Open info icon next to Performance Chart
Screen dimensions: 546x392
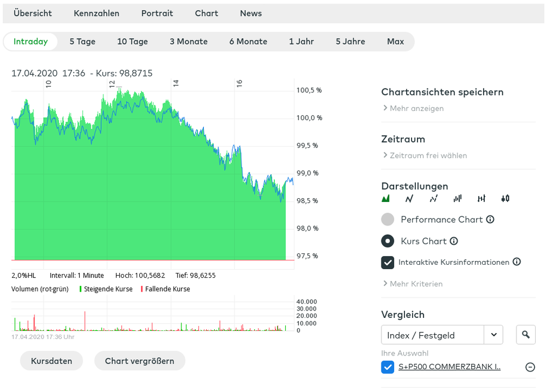[490, 219]
